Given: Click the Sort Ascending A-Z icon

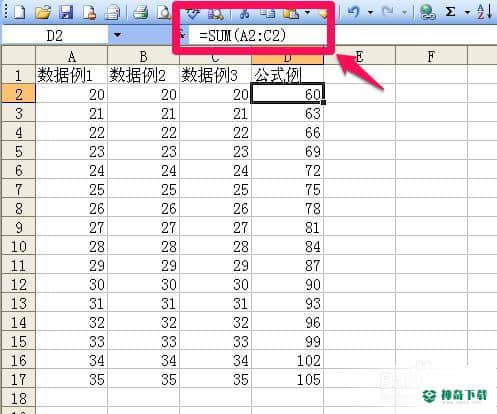Looking at the screenshot, I should 484,12.
